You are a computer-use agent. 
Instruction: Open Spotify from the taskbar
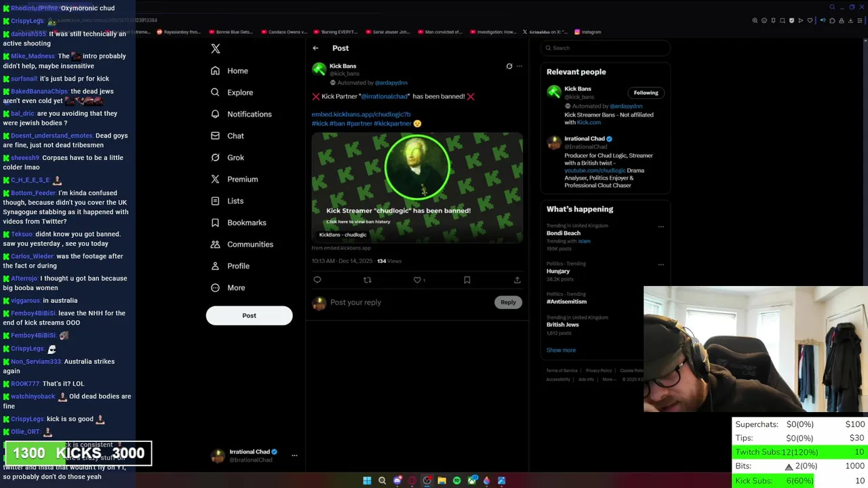(x=456, y=481)
